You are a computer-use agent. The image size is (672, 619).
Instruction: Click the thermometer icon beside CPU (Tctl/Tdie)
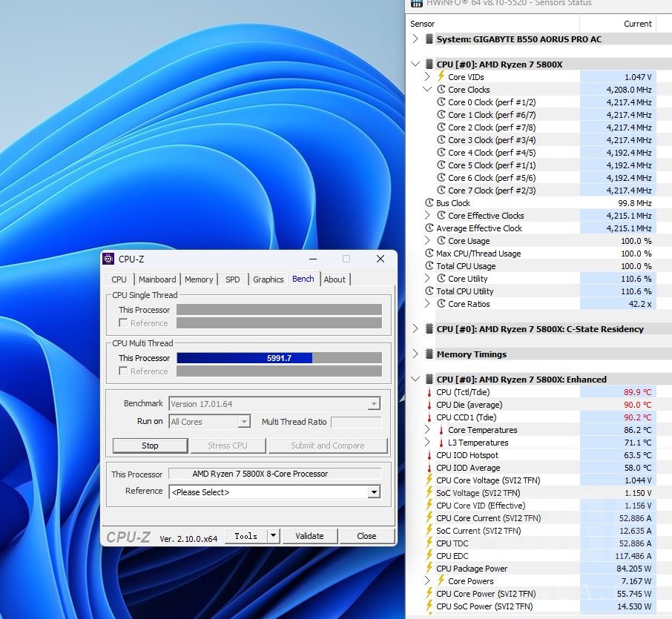[x=429, y=392]
